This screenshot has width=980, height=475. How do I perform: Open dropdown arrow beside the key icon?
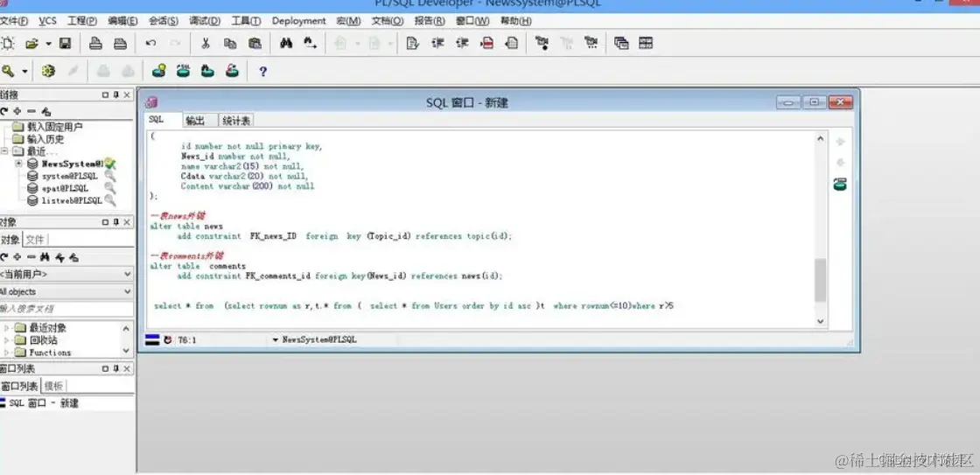25,72
